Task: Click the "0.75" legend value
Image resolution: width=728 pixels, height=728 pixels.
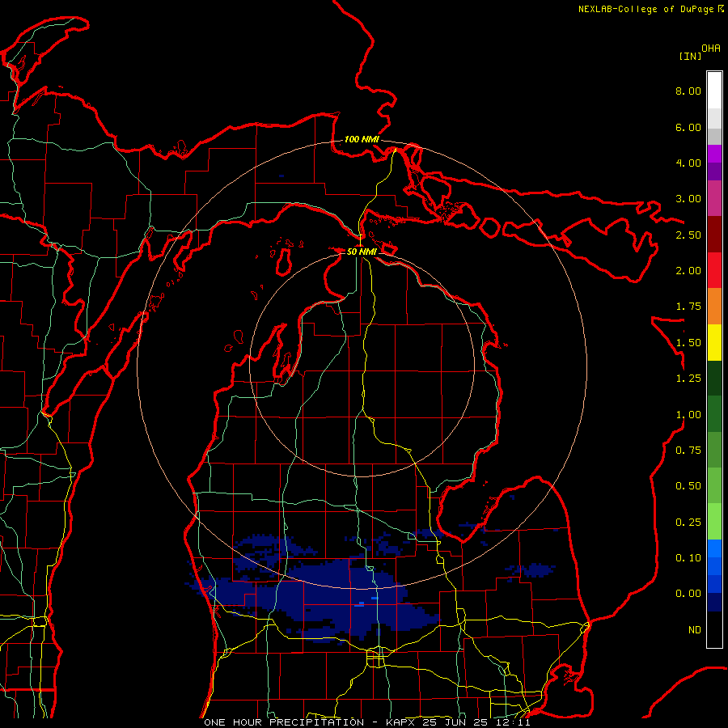Action: (x=688, y=451)
